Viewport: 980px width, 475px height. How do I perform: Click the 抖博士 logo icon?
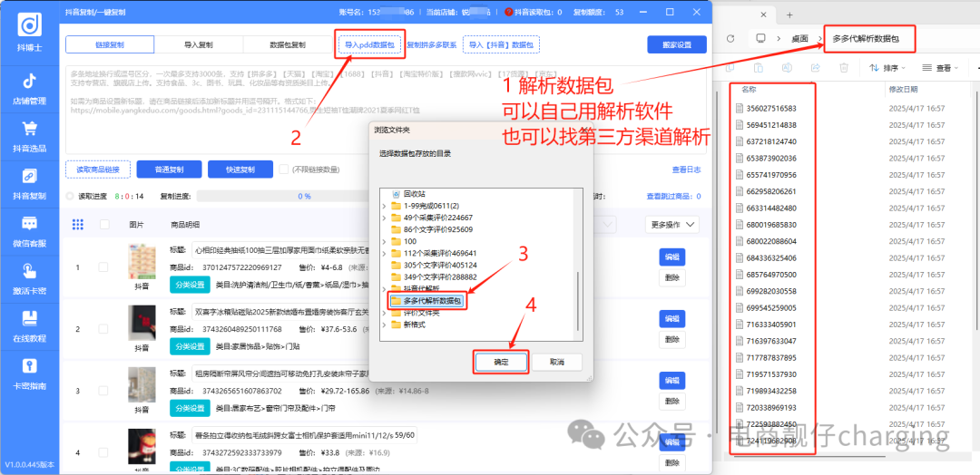tap(29, 25)
